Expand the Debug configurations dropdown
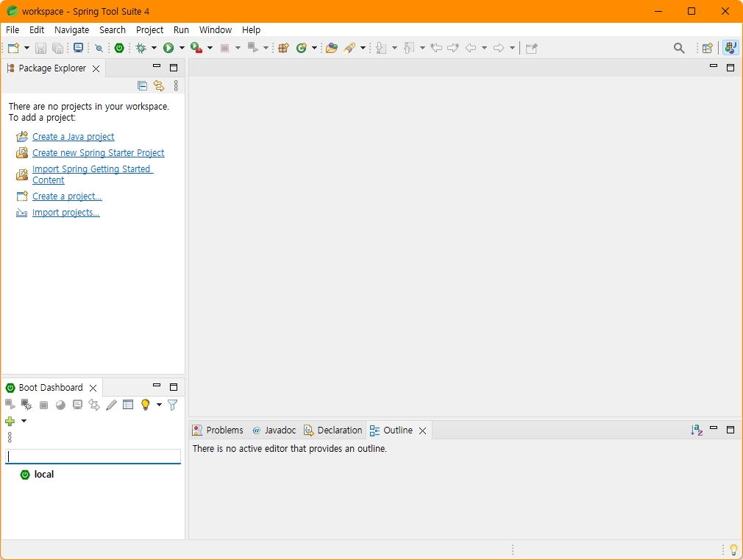Image resolution: width=743 pixels, height=560 pixels. point(154,48)
